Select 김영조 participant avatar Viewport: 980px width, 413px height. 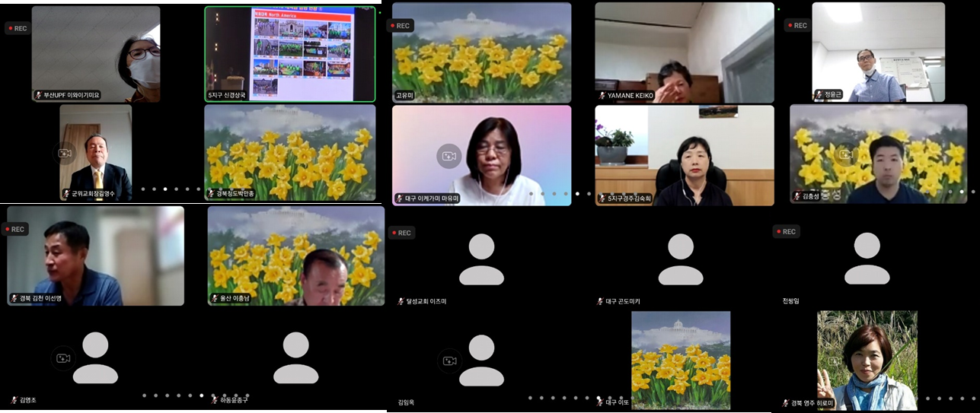coord(95,357)
